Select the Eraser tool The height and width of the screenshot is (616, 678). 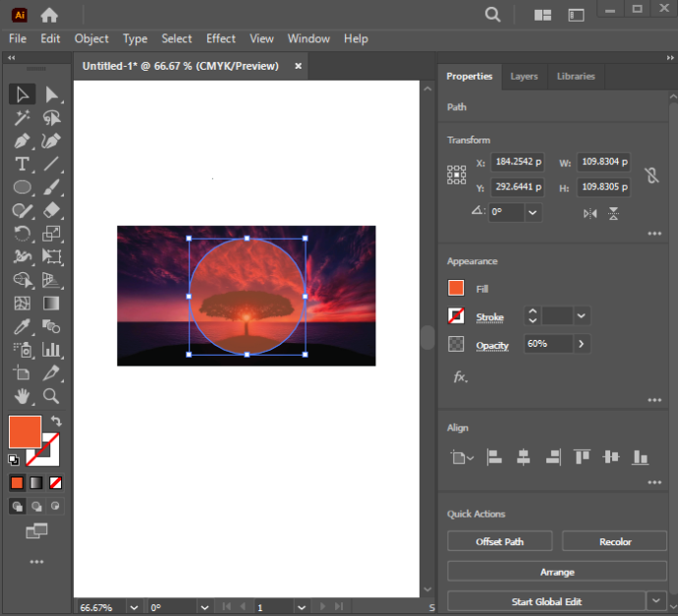coord(51,210)
